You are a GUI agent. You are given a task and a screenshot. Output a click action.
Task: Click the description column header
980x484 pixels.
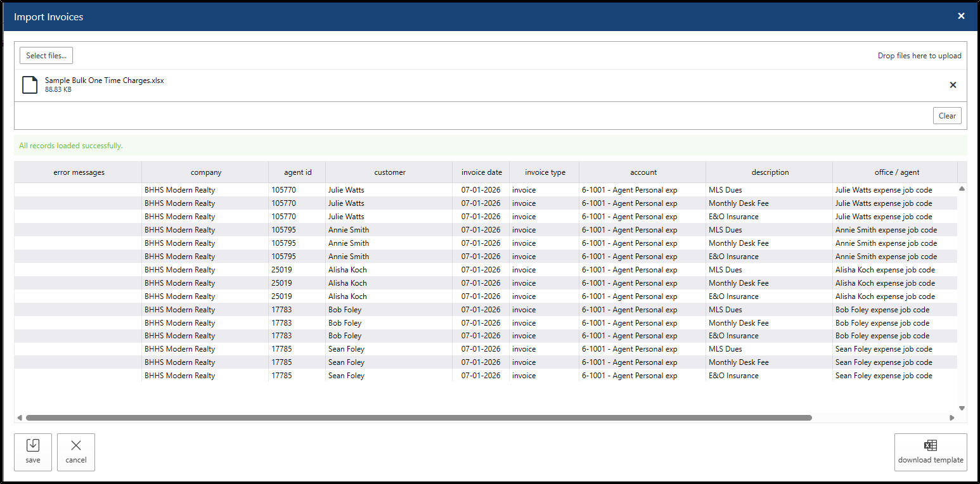click(770, 172)
